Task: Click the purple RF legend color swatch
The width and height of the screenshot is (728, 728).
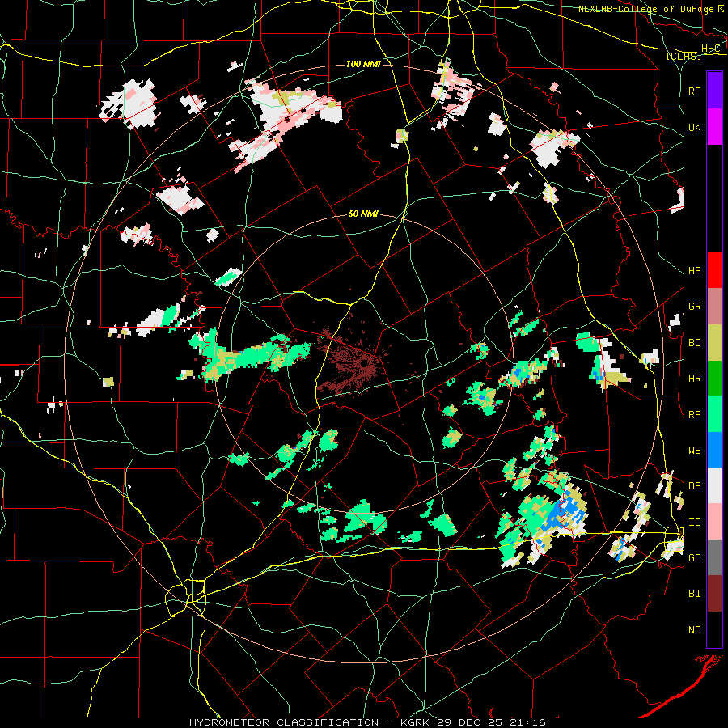Action: tap(714, 91)
